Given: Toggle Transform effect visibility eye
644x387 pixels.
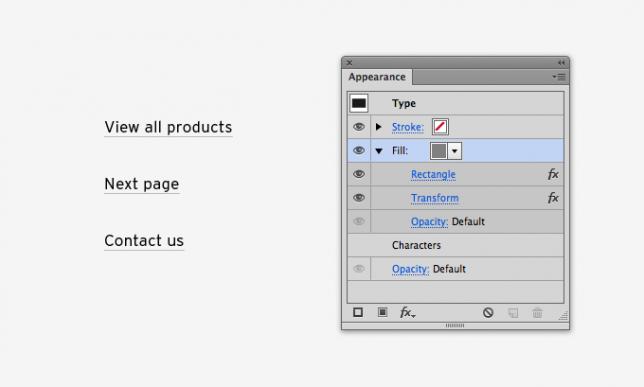Looking at the screenshot, I should click(359, 198).
